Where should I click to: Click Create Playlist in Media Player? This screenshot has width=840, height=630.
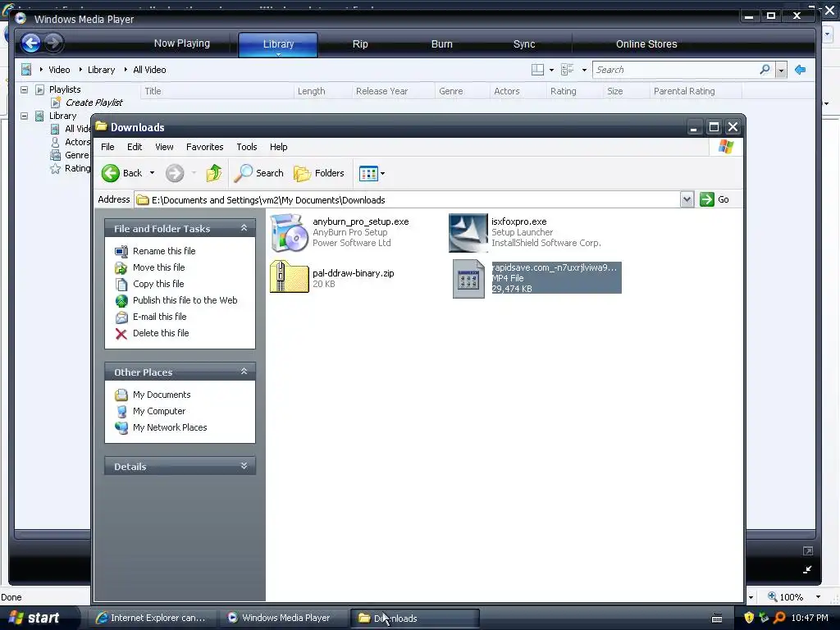[94, 103]
